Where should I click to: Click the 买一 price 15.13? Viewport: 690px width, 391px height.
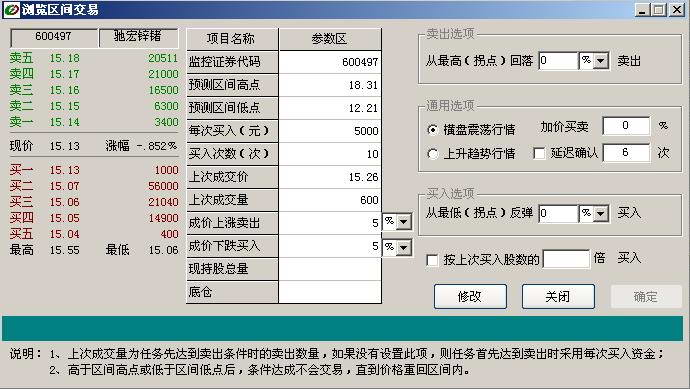(65, 170)
